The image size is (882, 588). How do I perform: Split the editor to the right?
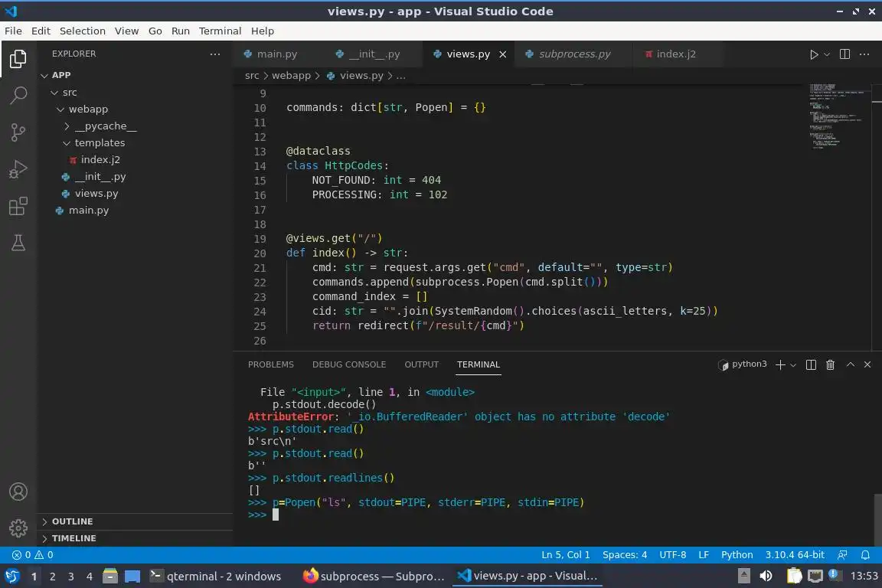click(x=844, y=54)
